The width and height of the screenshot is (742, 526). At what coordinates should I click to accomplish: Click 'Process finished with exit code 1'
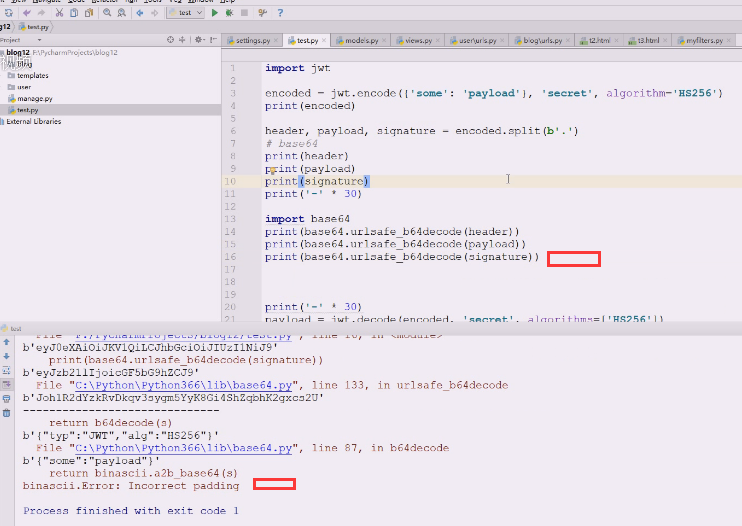click(x=131, y=511)
